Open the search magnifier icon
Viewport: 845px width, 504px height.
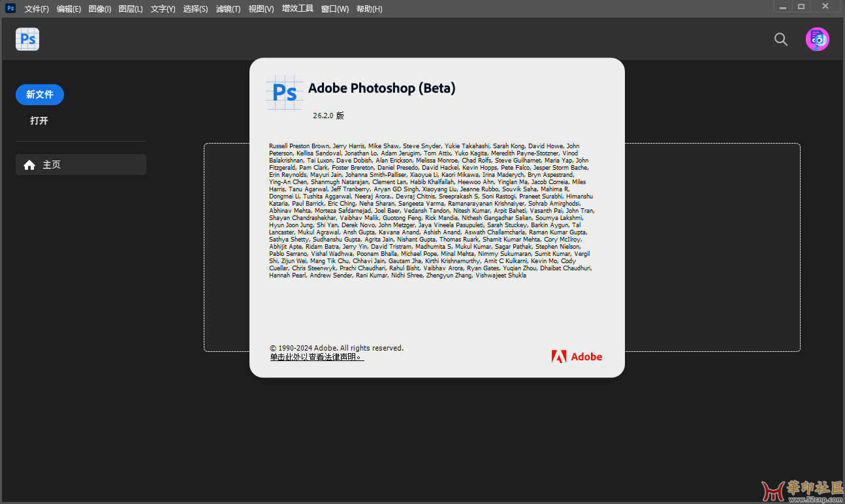click(780, 39)
